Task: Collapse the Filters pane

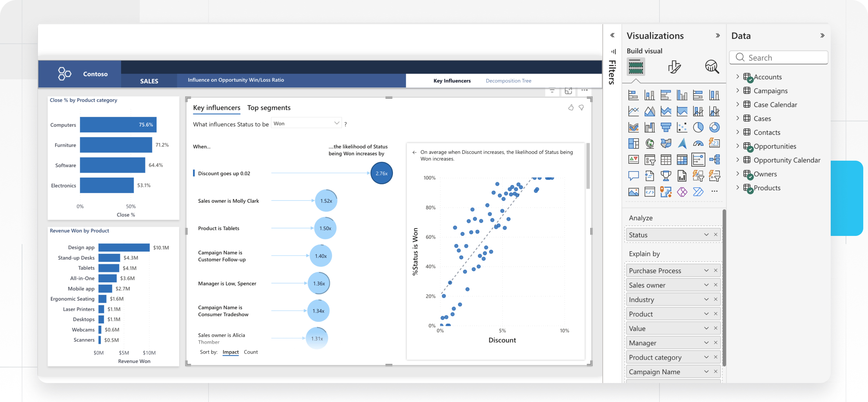Action: click(x=612, y=35)
